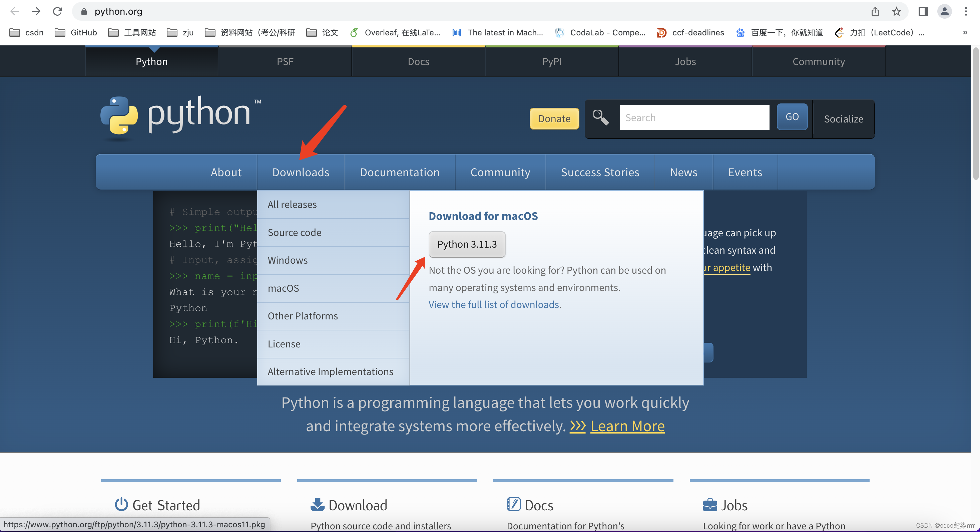Open the Documentation navigation menu
Image resolution: width=980 pixels, height=532 pixels.
pyautogui.click(x=400, y=173)
